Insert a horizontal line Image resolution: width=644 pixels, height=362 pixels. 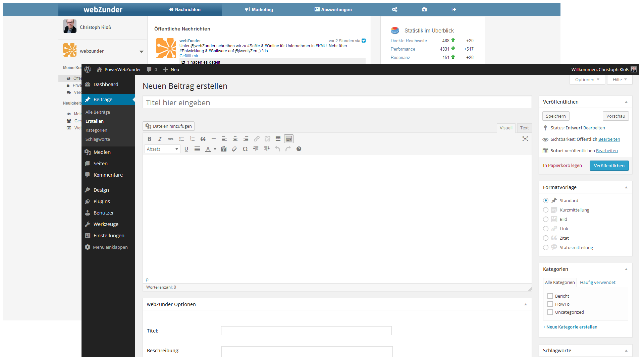[x=214, y=139]
